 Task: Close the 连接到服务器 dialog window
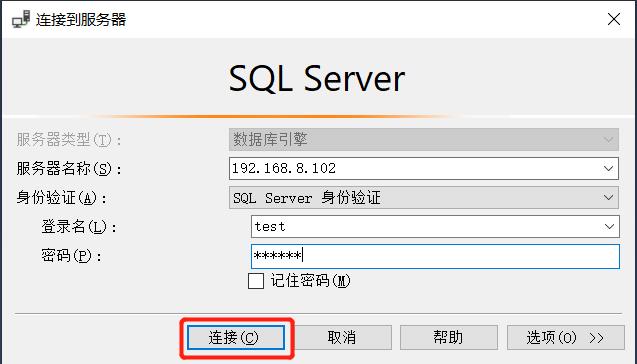[613, 19]
